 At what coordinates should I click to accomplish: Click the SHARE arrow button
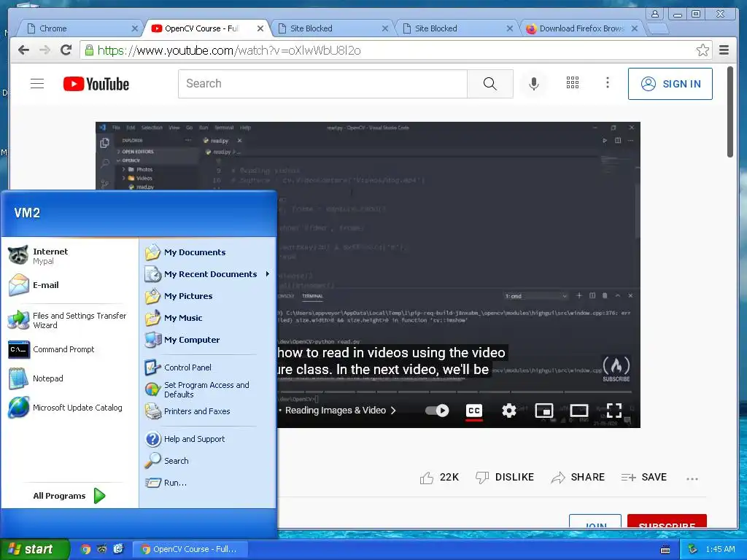coord(578,477)
